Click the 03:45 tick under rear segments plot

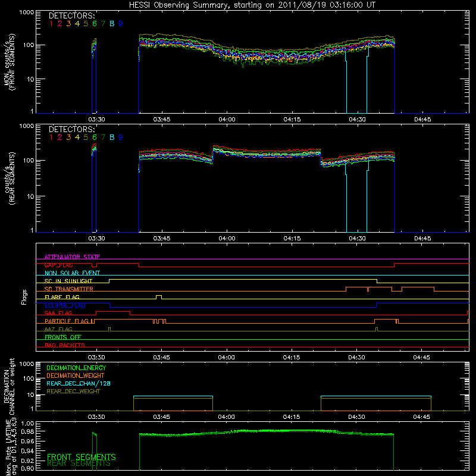162,239
